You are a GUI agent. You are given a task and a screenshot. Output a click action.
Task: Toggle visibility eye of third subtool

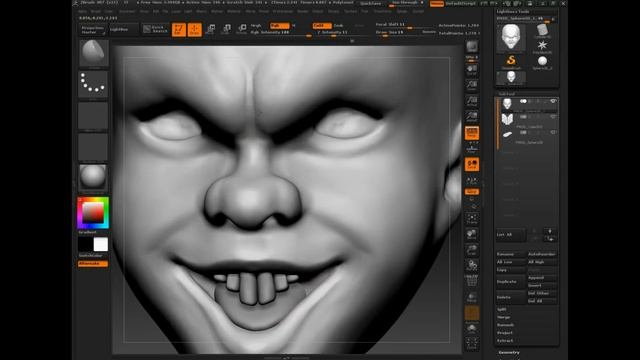tap(553, 132)
